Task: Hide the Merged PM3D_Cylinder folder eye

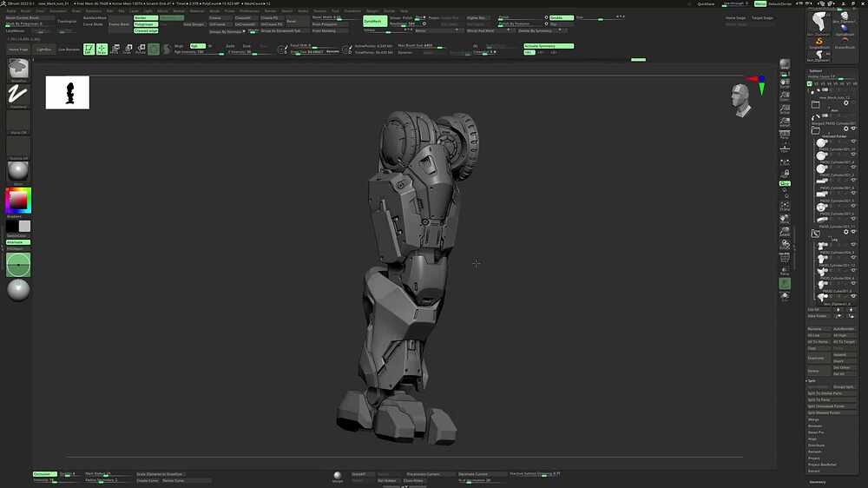Action: point(853,129)
